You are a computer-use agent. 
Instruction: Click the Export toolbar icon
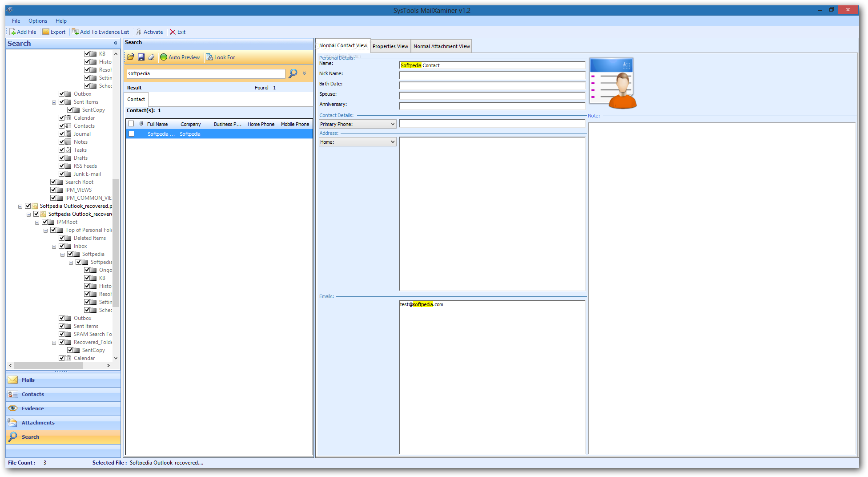(46, 32)
